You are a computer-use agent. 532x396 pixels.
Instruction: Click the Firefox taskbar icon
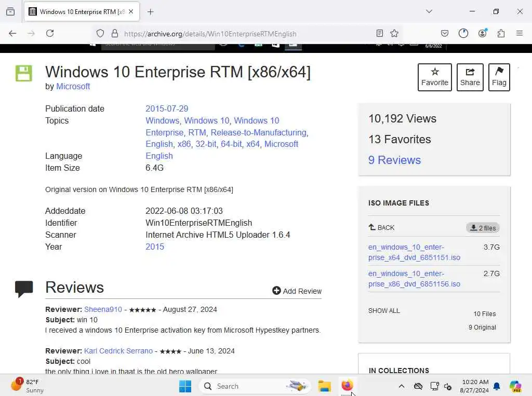347,386
